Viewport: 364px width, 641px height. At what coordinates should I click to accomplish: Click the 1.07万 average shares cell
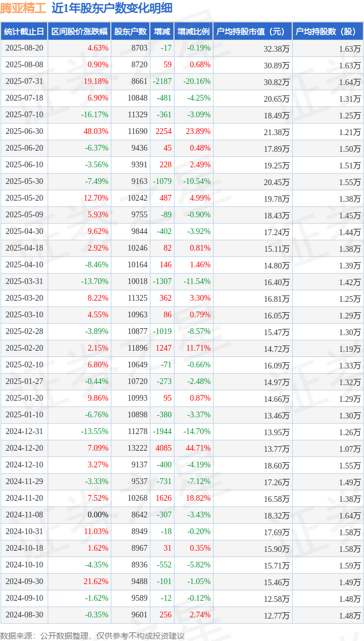point(328,448)
